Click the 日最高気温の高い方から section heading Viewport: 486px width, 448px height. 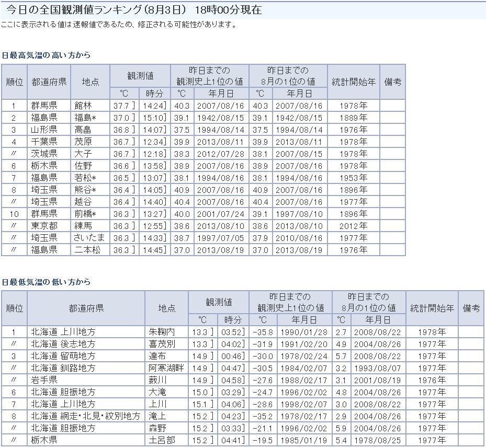(46, 55)
